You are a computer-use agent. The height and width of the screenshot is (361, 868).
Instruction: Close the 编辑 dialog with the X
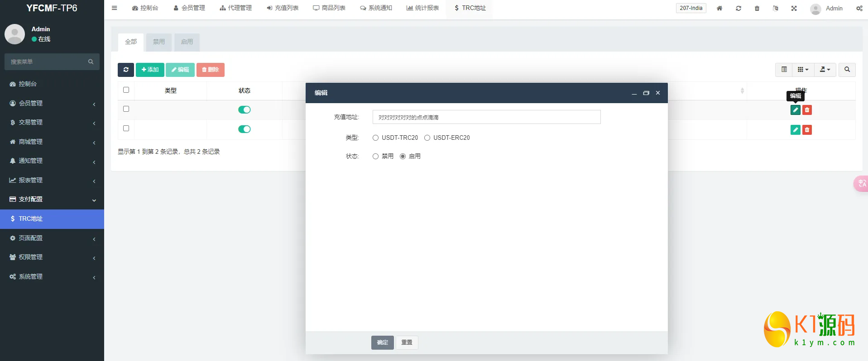point(658,93)
